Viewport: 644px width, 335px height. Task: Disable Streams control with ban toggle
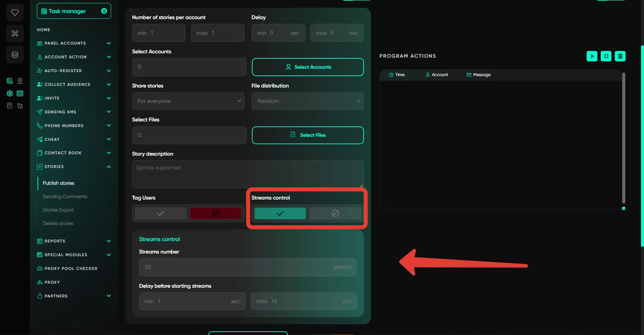click(x=335, y=214)
